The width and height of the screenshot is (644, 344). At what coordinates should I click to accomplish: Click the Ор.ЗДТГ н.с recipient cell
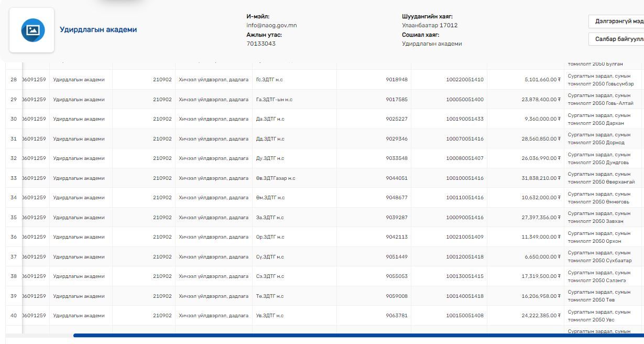point(270,237)
